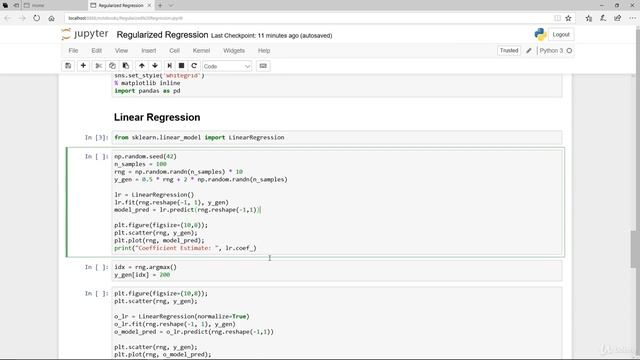This screenshot has height=360, width=640.
Task: Open reading view icon in address bar
Action: click(557, 18)
